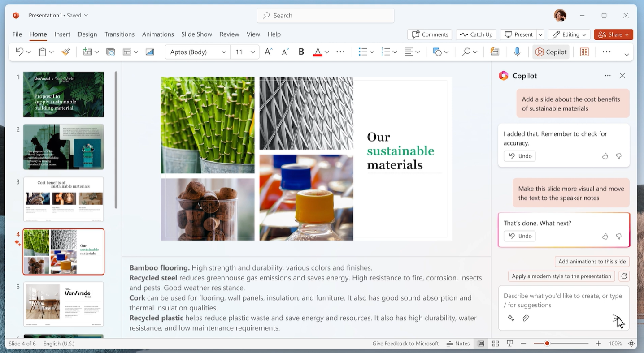The width and height of the screenshot is (644, 353).
Task: Click the zoom in plus button
Action: [x=598, y=344]
